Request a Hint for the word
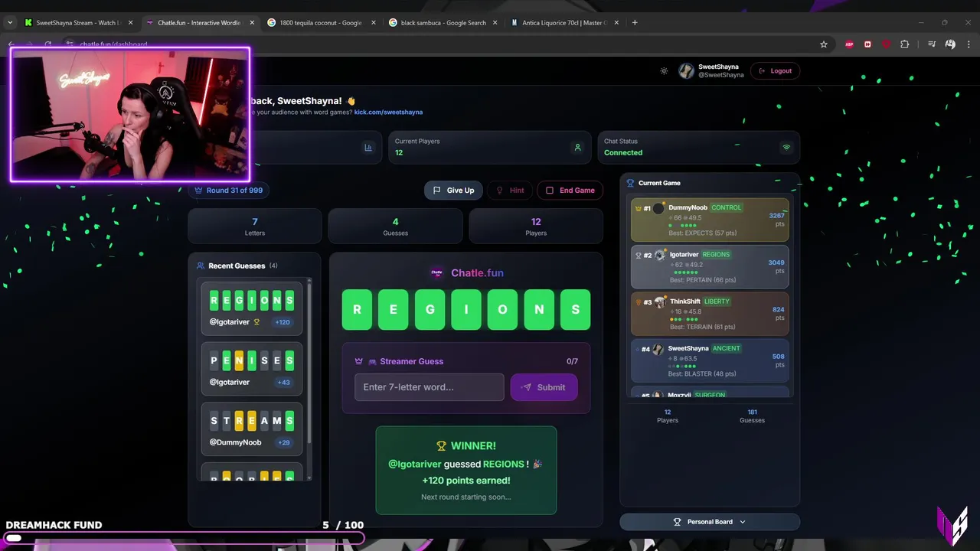The width and height of the screenshot is (980, 551). click(511, 191)
